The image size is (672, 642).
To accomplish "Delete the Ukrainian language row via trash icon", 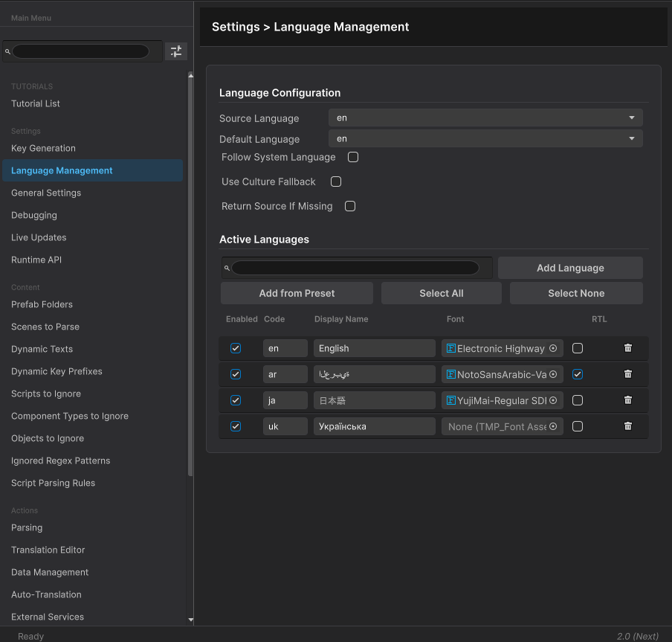I will 628,426.
